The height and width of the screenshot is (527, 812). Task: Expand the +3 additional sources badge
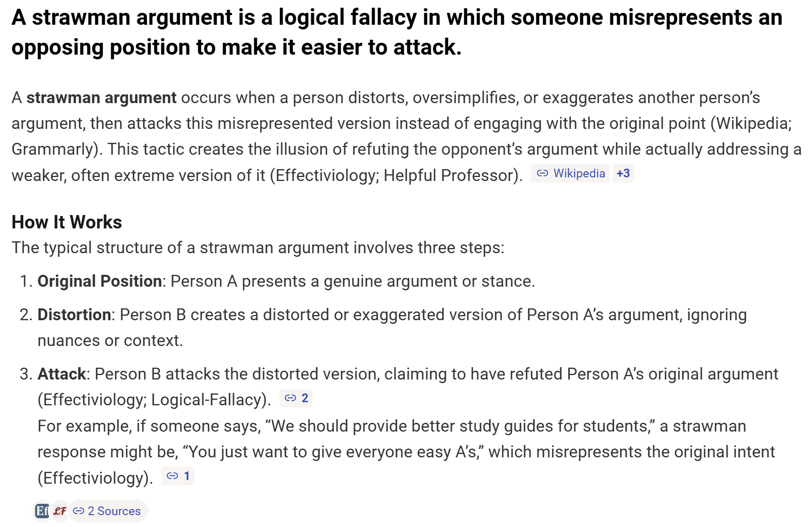click(x=623, y=174)
